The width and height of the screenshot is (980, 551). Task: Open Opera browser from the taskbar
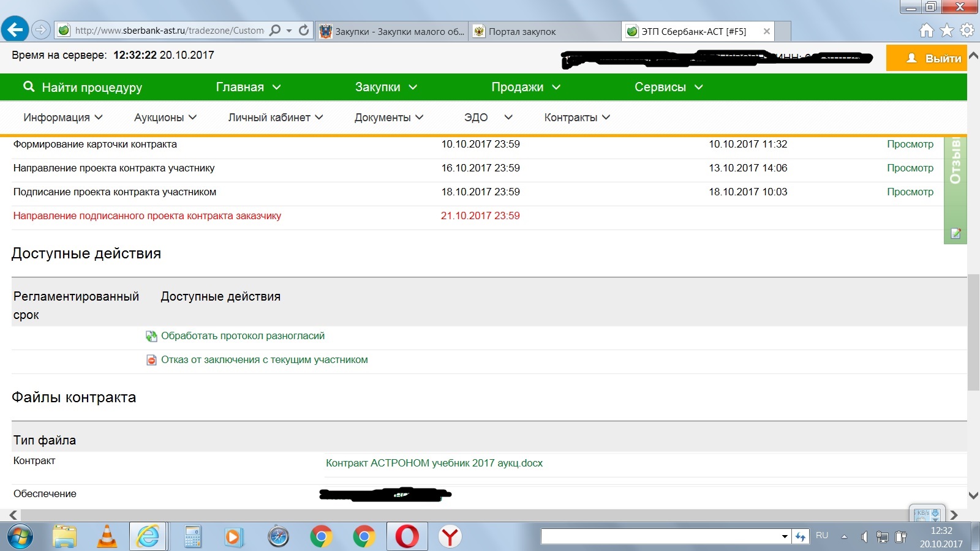pyautogui.click(x=407, y=537)
